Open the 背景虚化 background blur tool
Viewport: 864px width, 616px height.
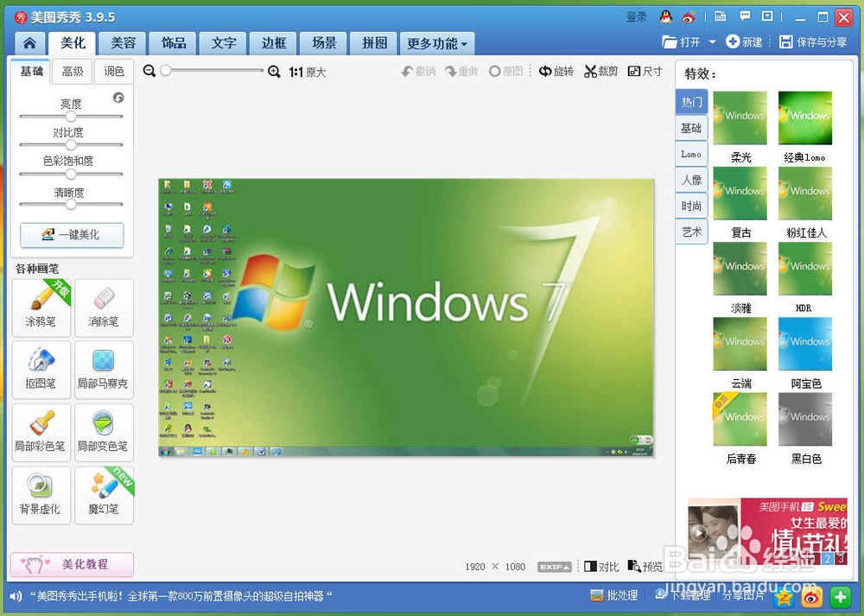click(x=41, y=495)
